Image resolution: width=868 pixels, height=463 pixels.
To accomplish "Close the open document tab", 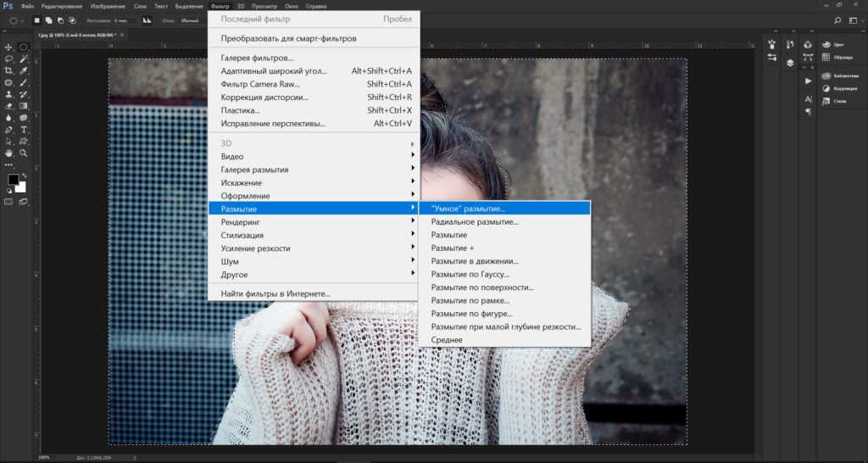I will (122, 35).
